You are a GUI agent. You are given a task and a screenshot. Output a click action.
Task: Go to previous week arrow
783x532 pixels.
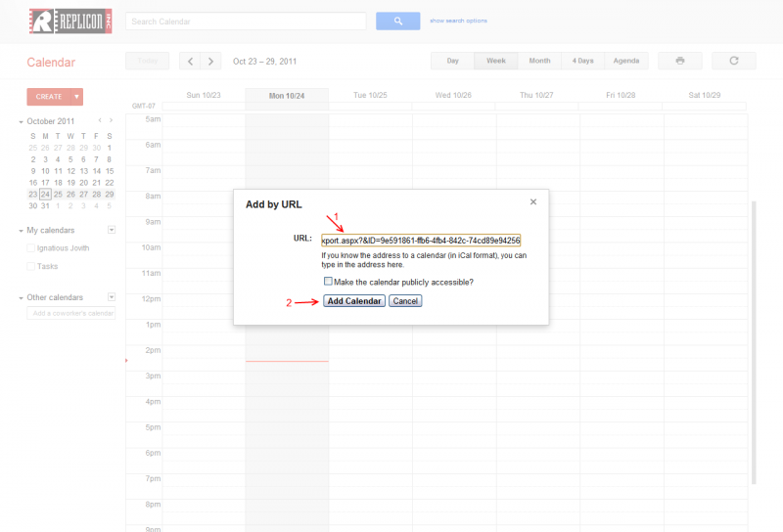(x=190, y=61)
